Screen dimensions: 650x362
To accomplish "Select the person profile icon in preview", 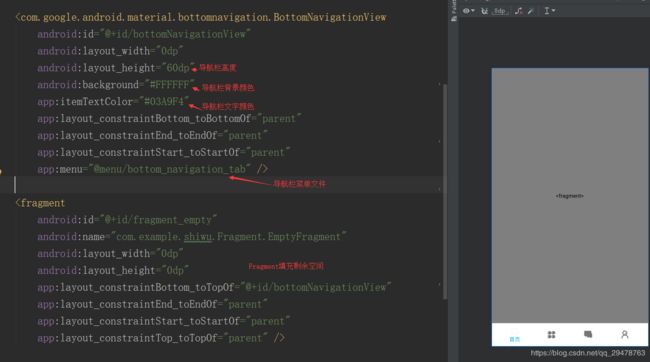I will click(625, 334).
